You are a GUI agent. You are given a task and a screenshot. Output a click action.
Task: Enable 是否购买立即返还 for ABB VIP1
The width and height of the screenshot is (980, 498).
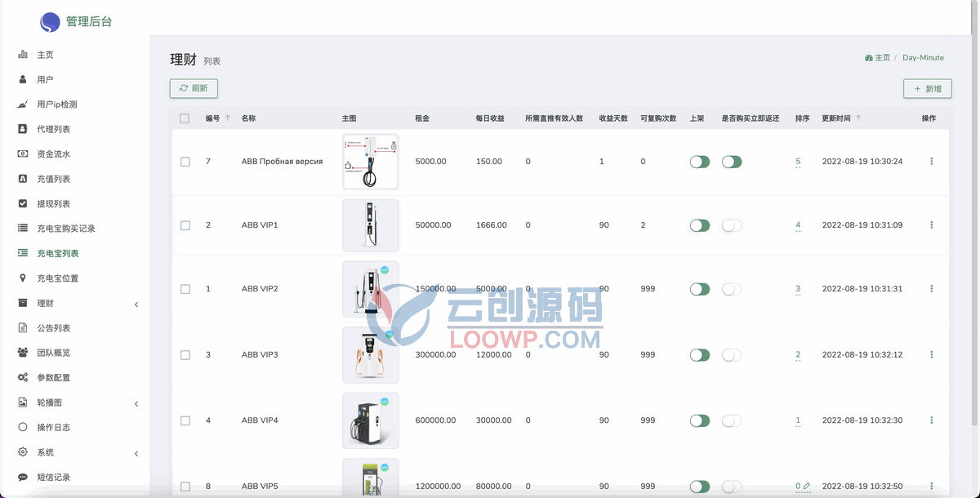pos(732,225)
